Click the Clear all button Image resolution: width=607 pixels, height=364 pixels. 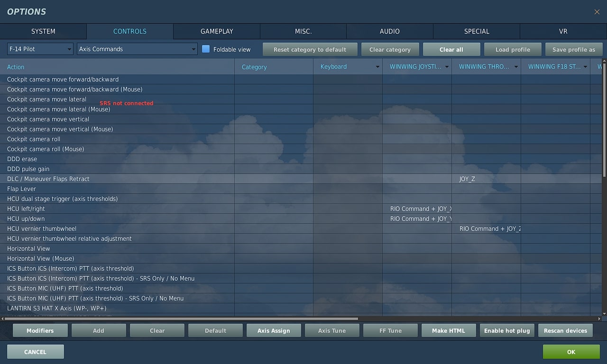(x=451, y=49)
